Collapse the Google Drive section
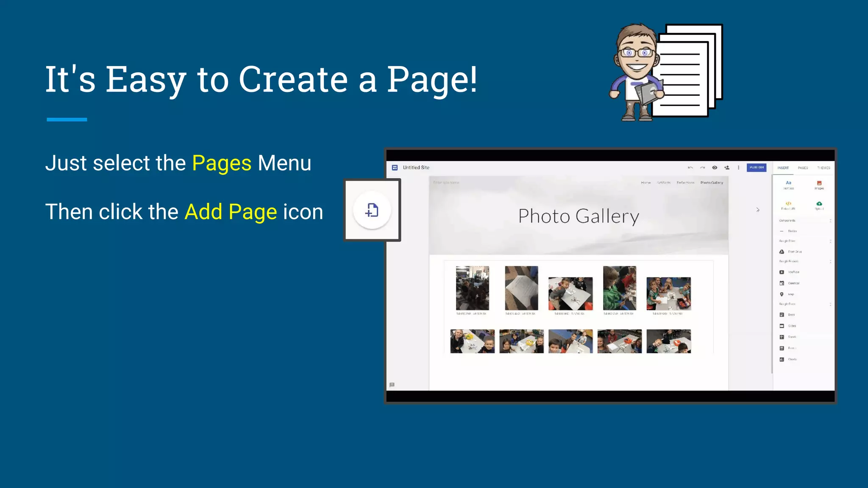The width and height of the screenshot is (868, 488). [830, 241]
